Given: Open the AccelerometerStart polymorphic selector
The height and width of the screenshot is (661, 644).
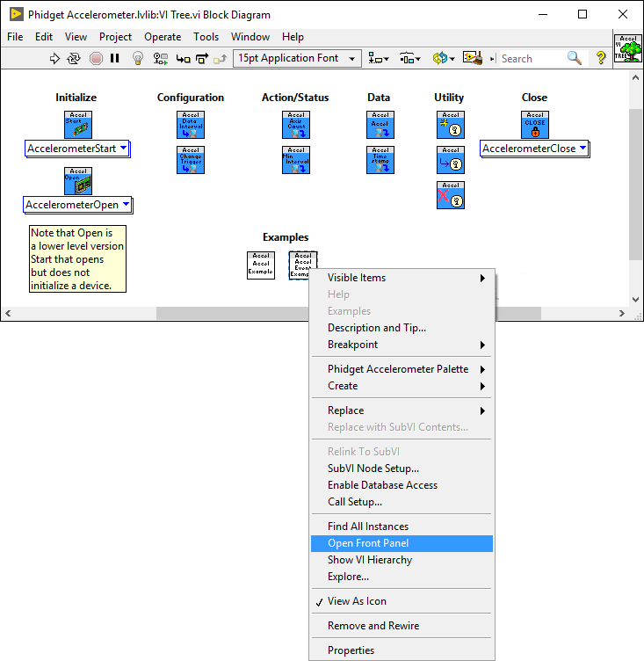Looking at the screenshot, I should [x=77, y=149].
